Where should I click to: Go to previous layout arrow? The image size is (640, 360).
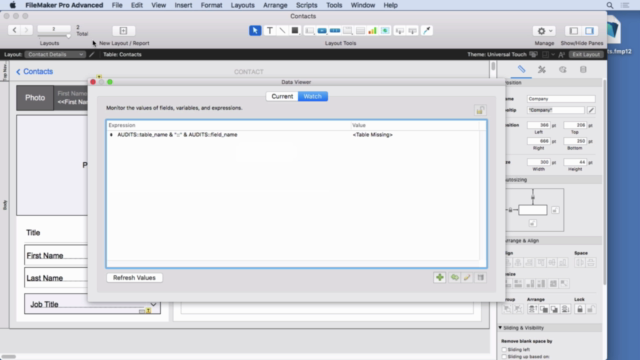[14, 30]
